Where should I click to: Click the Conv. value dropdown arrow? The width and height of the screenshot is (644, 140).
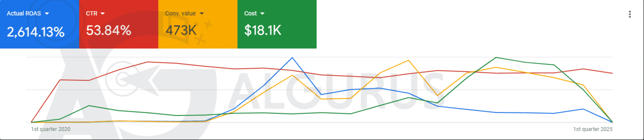(202, 13)
